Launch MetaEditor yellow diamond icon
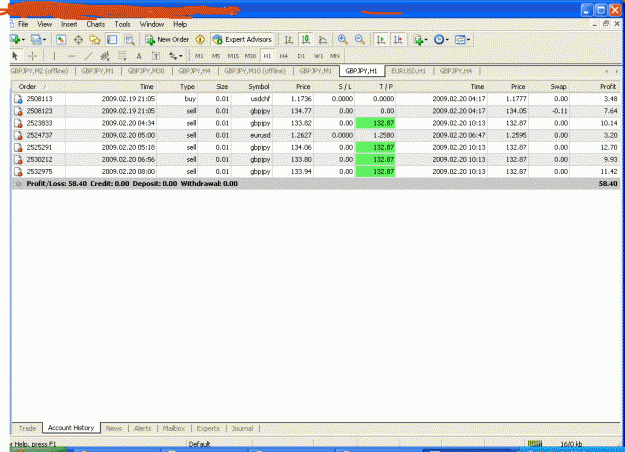625x452 pixels. tap(200, 39)
